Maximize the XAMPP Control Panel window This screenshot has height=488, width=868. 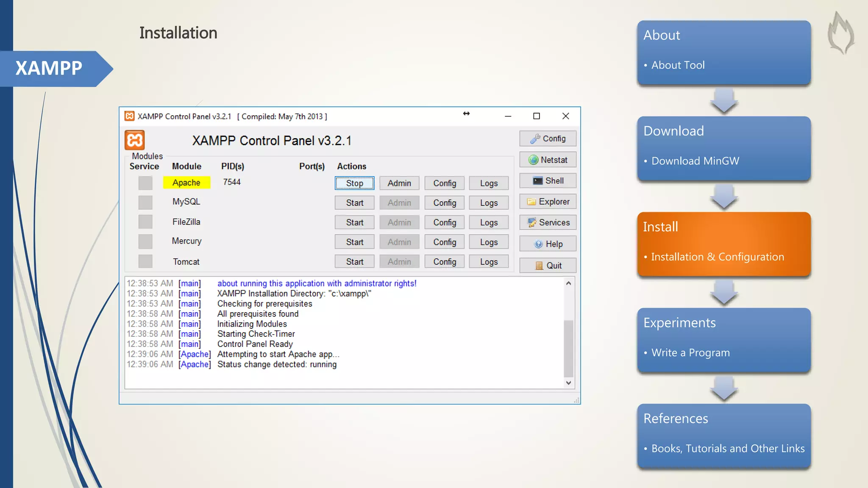tap(537, 116)
